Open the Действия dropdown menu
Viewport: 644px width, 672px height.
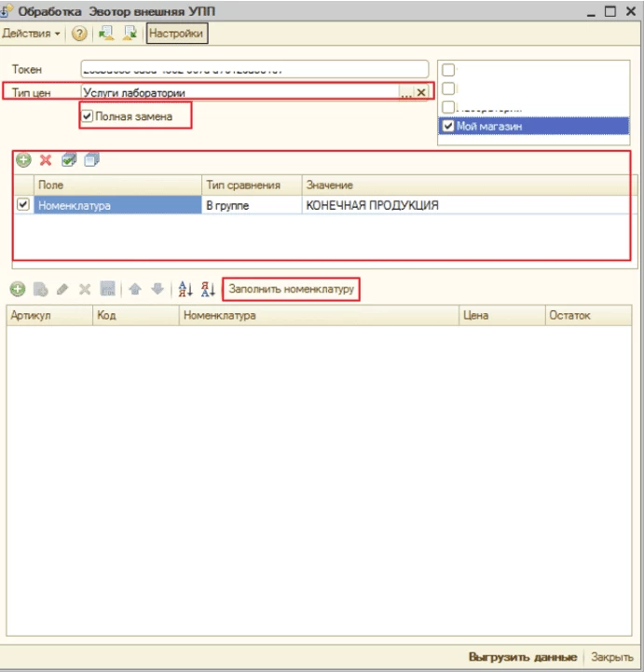pyautogui.click(x=32, y=34)
